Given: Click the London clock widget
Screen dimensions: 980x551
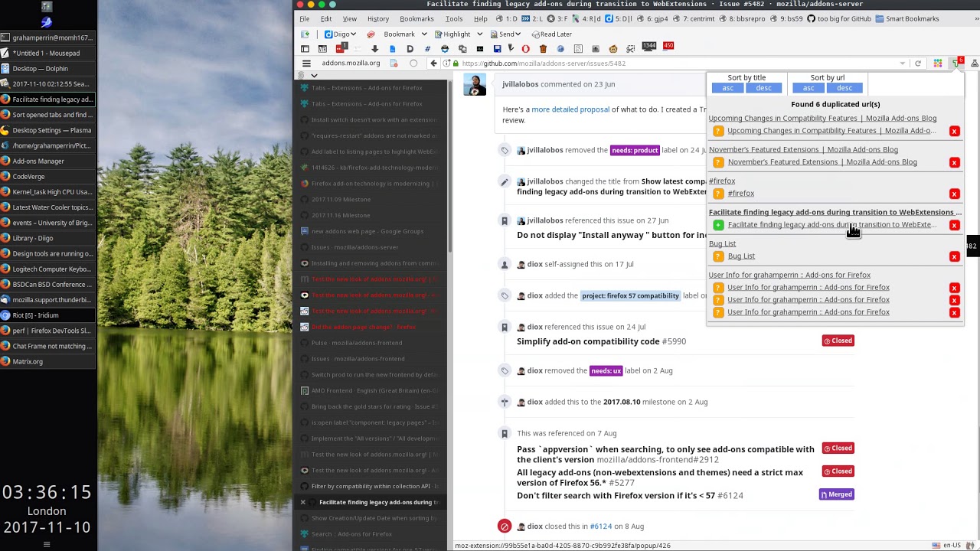Looking at the screenshot, I should [x=47, y=510].
